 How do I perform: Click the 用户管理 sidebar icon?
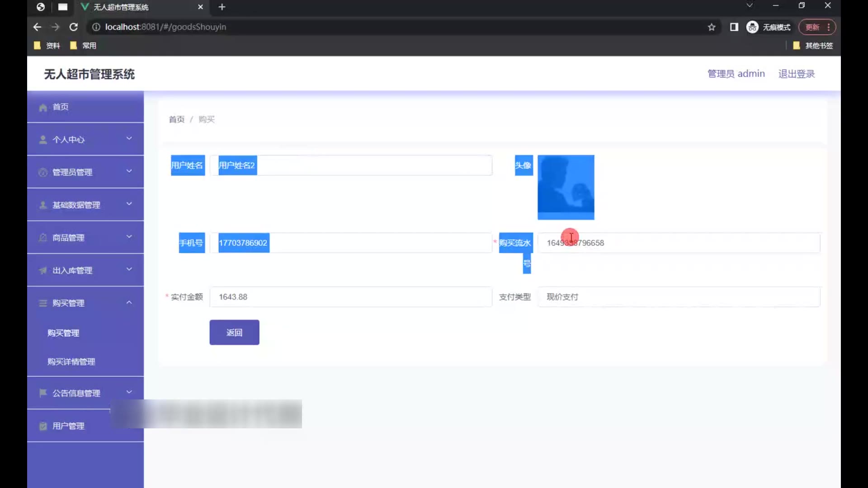click(x=43, y=426)
